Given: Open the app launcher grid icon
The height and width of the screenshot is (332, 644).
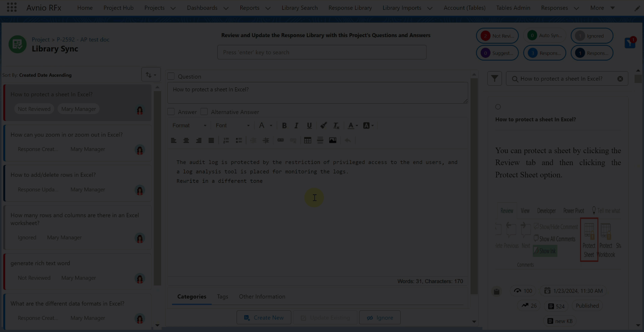Looking at the screenshot, I should coord(12,7).
